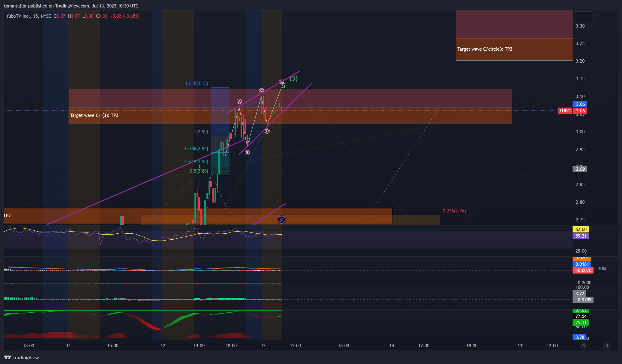This screenshot has width=622, height=364.
Task: Click the blue 3.78 value label
Action: click(x=579, y=337)
